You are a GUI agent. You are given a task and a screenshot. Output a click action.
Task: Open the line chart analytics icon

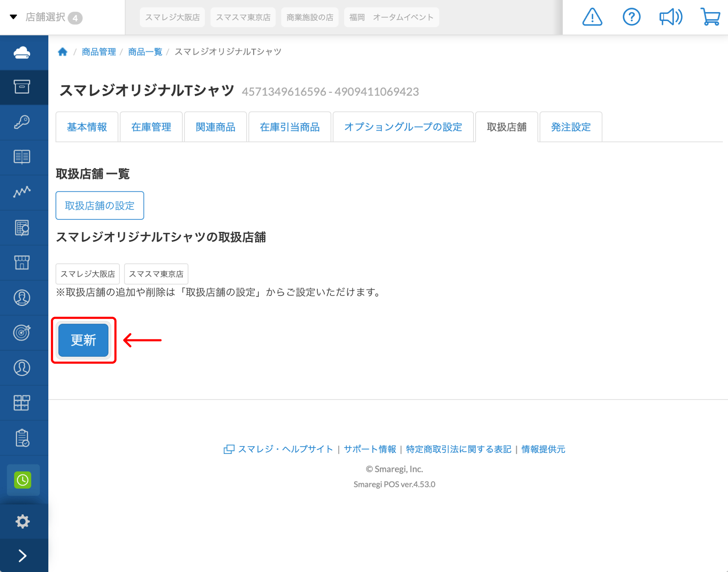tap(22, 192)
